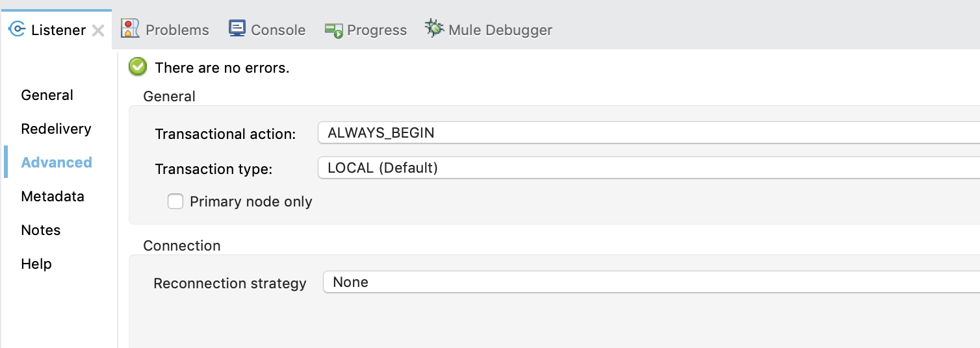The width and height of the screenshot is (980, 348).
Task: Select the General section in sidebar
Action: click(47, 95)
